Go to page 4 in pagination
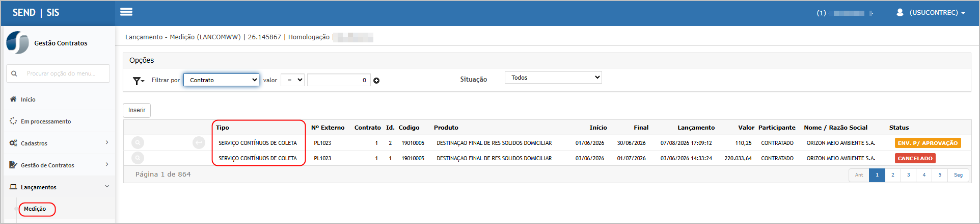This screenshot has height=224, width=980. [x=924, y=175]
